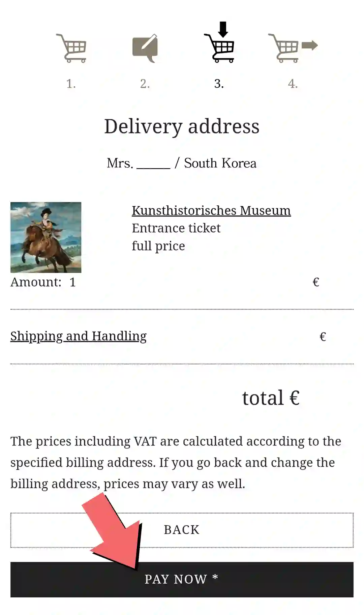
Task: Click the Mrs. / South Korea address line
Action: point(182,163)
